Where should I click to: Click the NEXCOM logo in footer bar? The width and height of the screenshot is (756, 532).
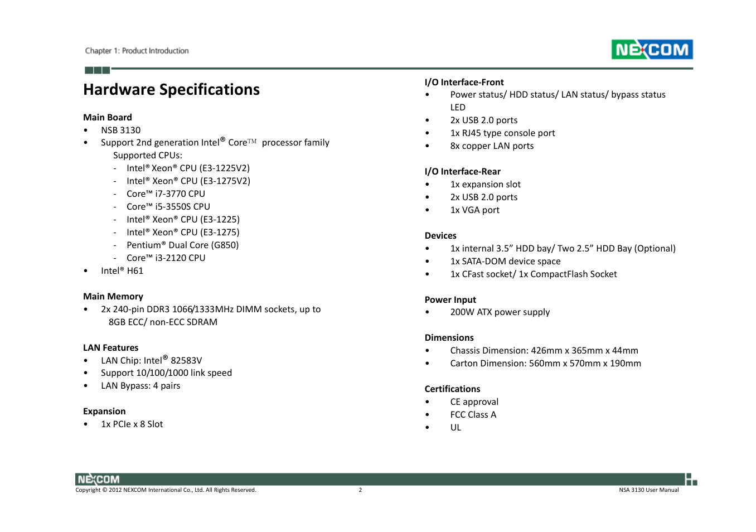(98, 480)
